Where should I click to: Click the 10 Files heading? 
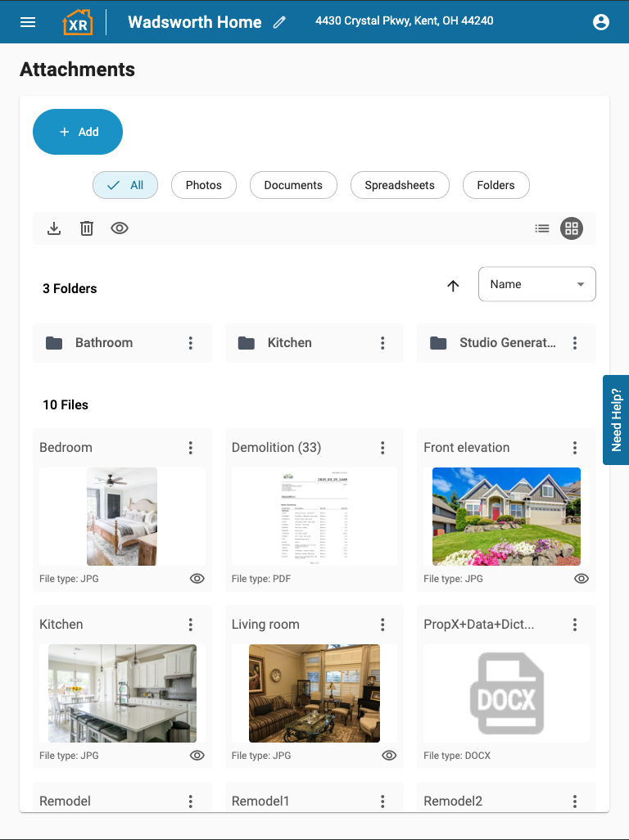pyautogui.click(x=66, y=405)
